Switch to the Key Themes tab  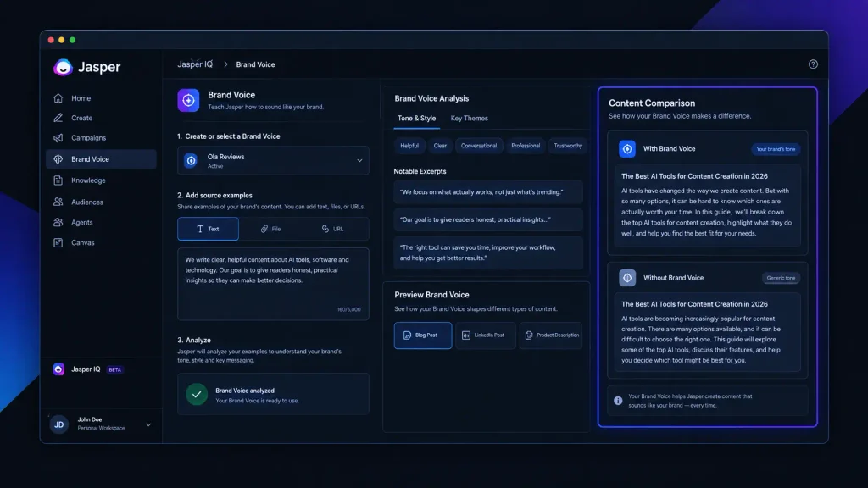coord(469,119)
